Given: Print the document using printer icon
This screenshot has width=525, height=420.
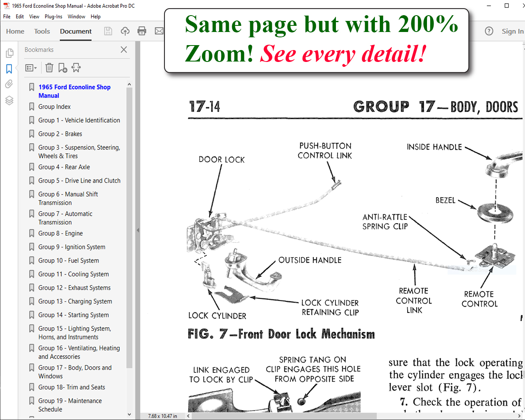Looking at the screenshot, I should click(142, 31).
